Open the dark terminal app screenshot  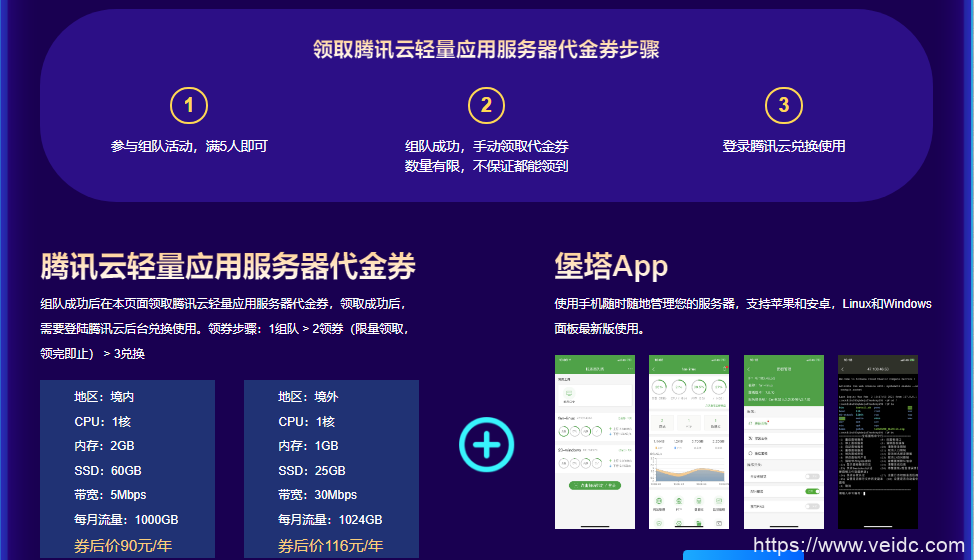point(878,442)
